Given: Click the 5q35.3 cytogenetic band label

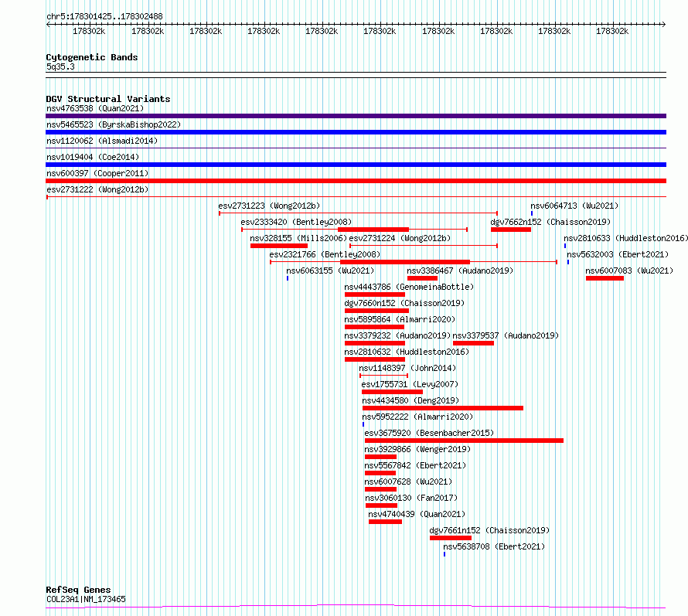Looking at the screenshot, I should [x=60, y=66].
